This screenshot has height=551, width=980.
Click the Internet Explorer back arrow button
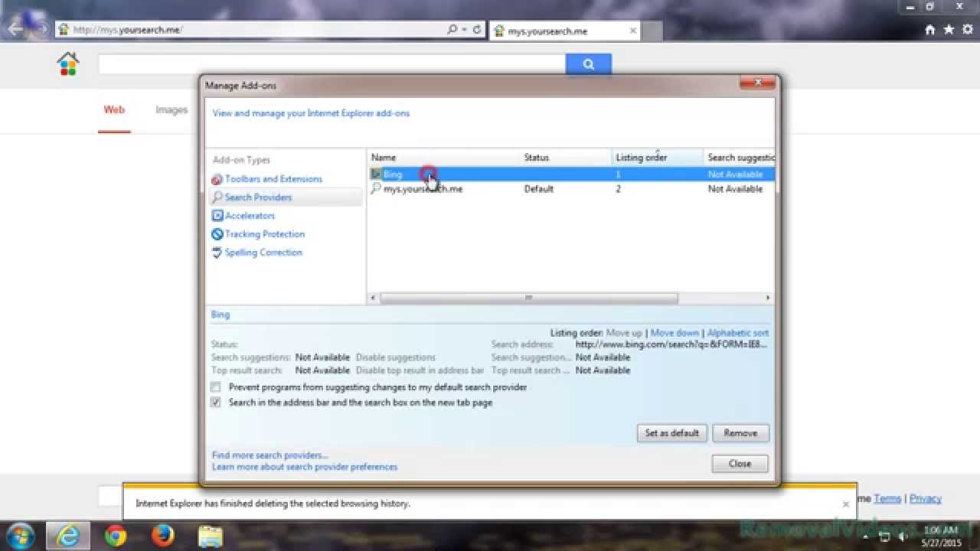[17, 29]
